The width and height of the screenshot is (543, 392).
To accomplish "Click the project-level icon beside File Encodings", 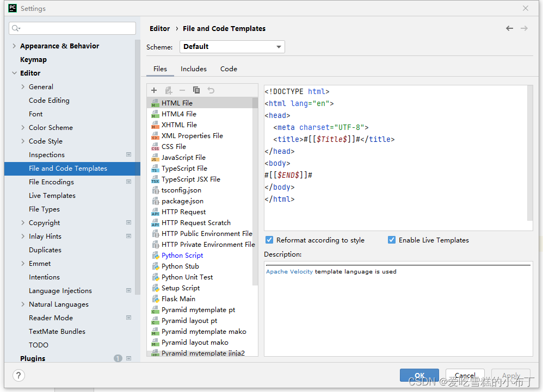I will 128,182.
